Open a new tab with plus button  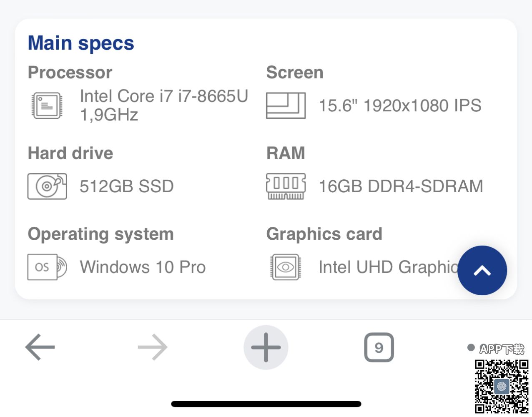(266, 347)
